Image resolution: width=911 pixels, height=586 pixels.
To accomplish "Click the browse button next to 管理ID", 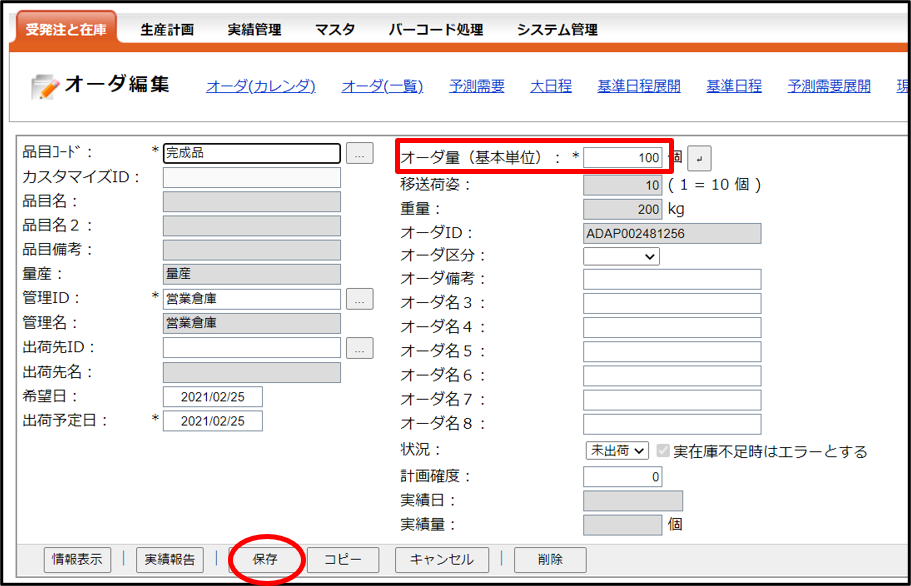I will pos(360,298).
